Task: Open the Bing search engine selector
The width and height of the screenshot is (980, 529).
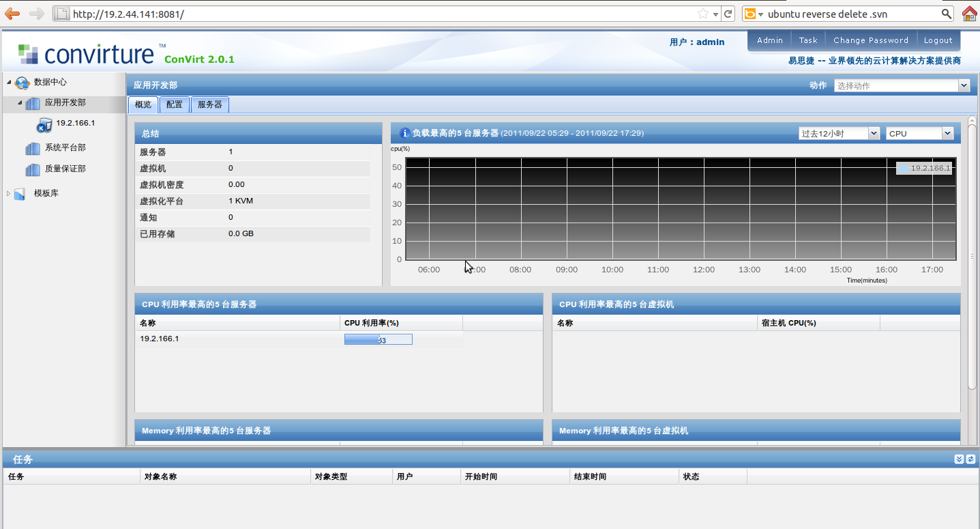Action: 753,14
